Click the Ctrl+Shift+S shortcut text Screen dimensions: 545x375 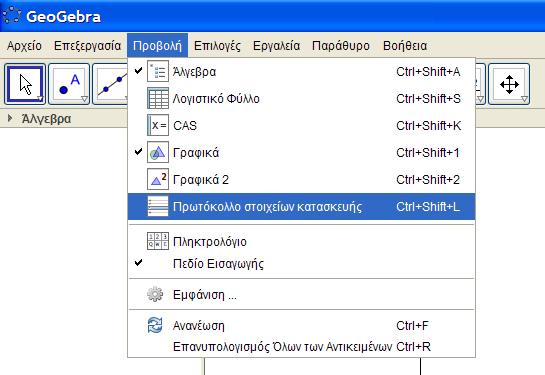428,99
